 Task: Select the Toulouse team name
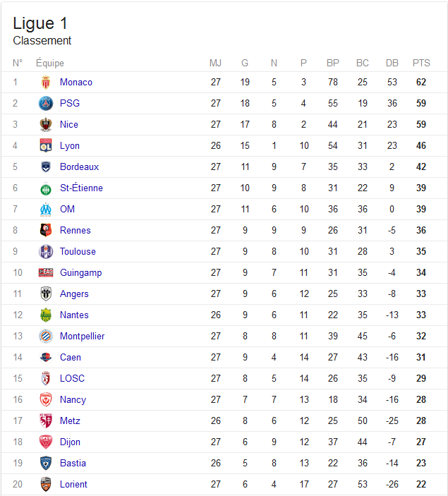pos(78,251)
